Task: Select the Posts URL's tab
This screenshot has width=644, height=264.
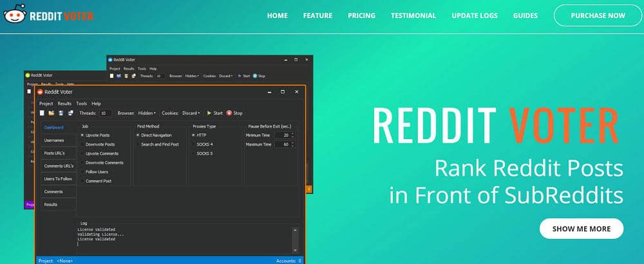Action: 59,153
